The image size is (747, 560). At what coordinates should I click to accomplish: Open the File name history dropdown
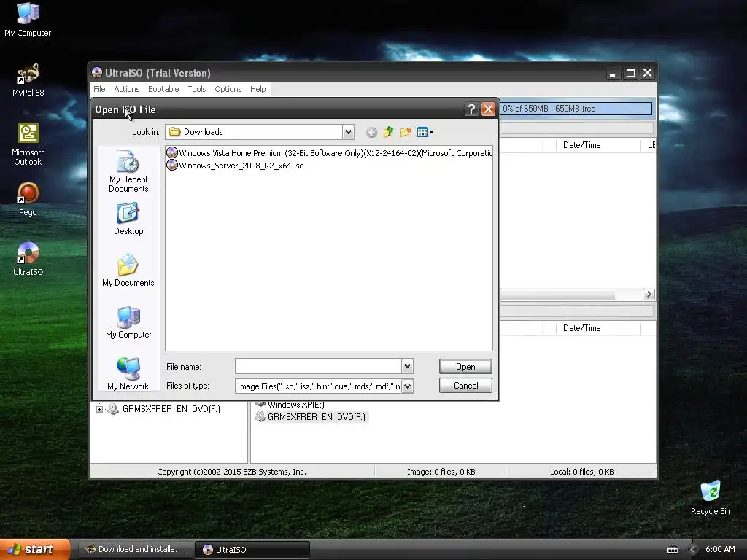click(x=407, y=366)
